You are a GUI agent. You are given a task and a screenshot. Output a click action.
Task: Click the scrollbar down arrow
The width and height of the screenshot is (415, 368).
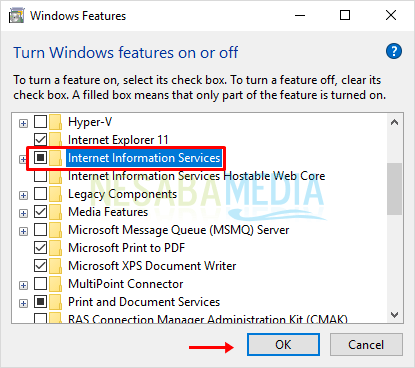pos(395,315)
